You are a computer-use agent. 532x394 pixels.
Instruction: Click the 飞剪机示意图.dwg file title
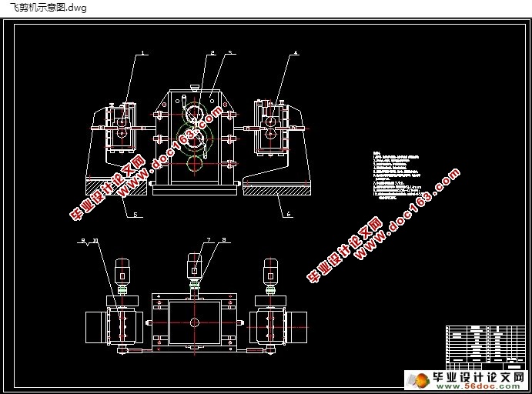[x=49, y=7]
